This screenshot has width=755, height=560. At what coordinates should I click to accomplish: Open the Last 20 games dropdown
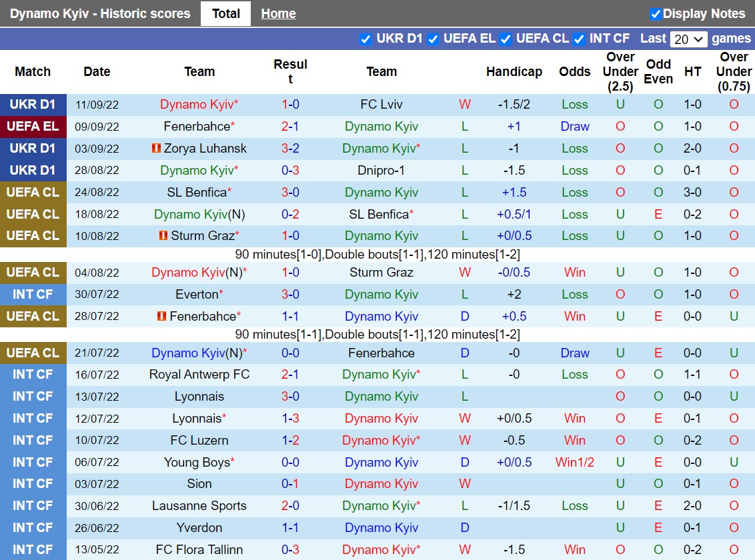pyautogui.click(x=689, y=39)
